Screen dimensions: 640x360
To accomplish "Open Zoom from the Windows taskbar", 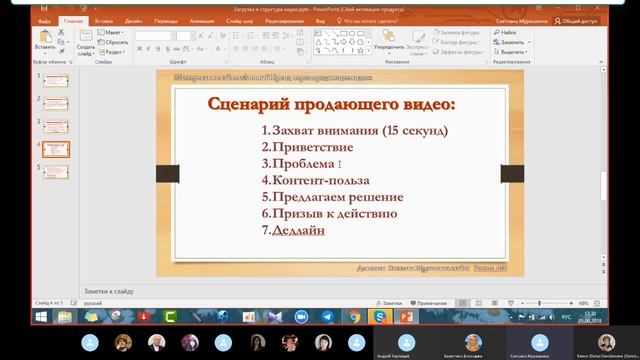I will pyautogui.click(x=301, y=317).
